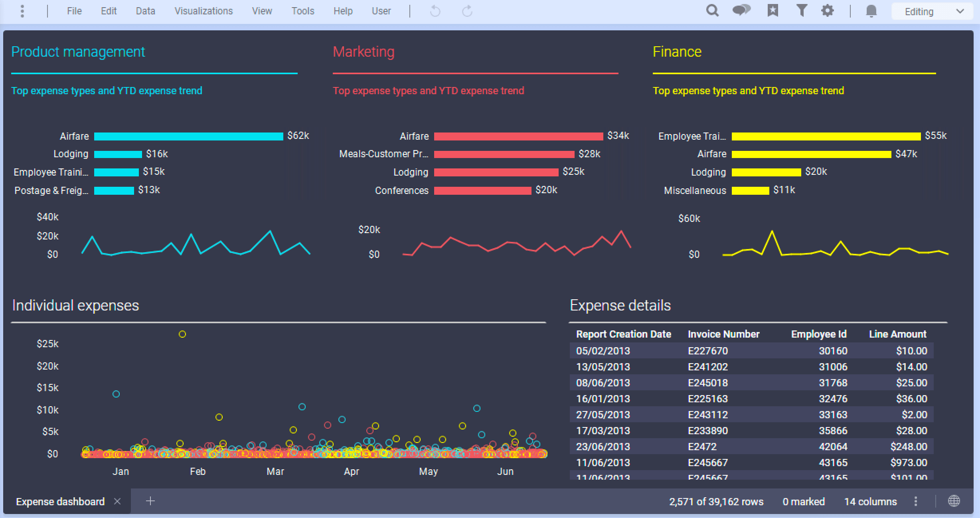This screenshot has height=518, width=980.
Task: Check notifications via the bell icon
Action: [871, 11]
